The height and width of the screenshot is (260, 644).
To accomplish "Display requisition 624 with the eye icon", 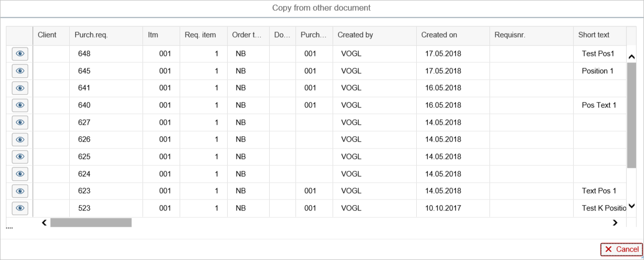I will (20, 174).
